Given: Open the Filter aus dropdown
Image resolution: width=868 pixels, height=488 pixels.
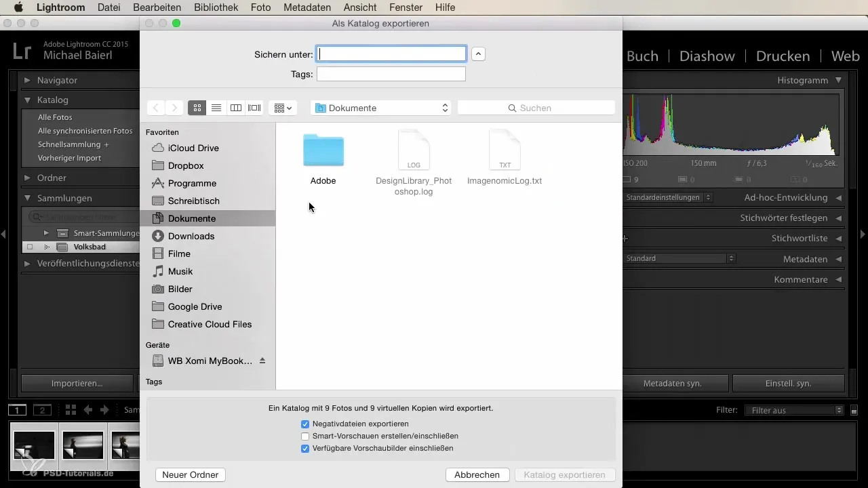Looking at the screenshot, I should click(794, 410).
